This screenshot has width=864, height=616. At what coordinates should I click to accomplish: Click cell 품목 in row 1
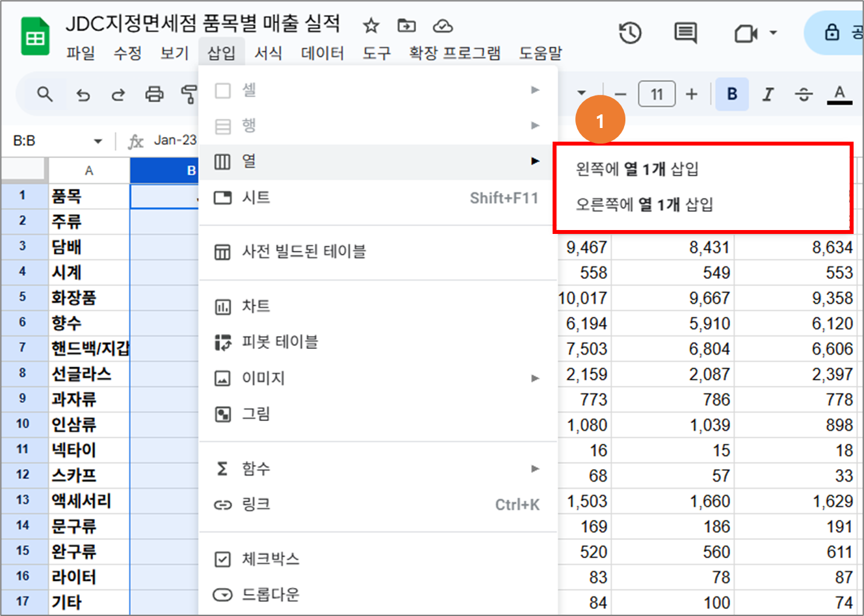(x=89, y=196)
